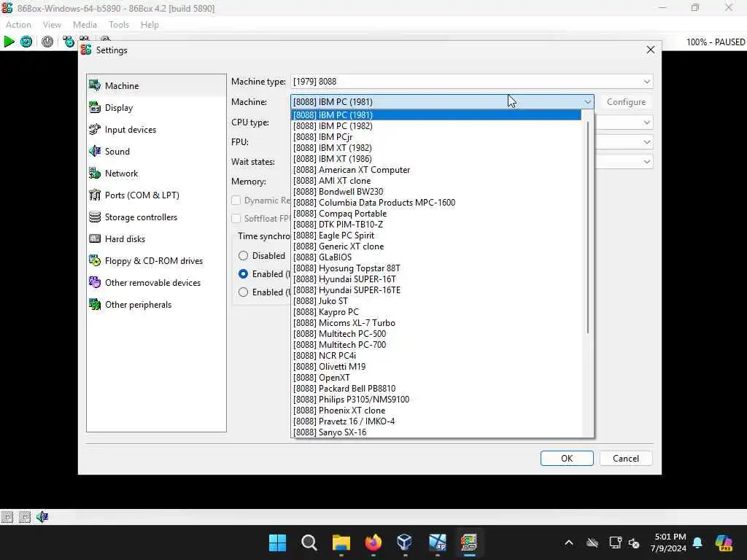The image size is (747, 560).
Task: Open the Media menu
Action: coord(85,25)
